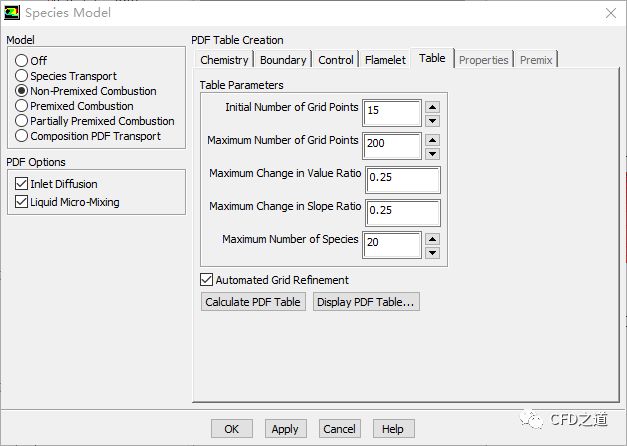
Task: Click the Maximum Number of Species field
Action: (392, 245)
